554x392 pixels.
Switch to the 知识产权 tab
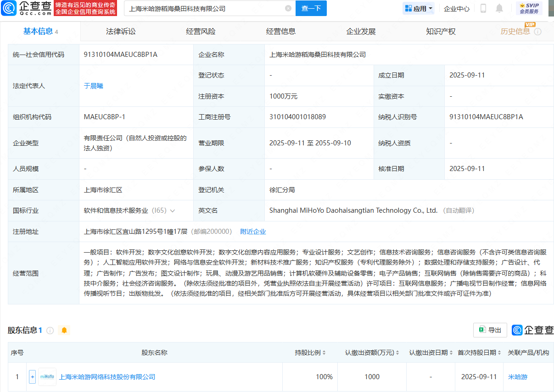(441, 32)
